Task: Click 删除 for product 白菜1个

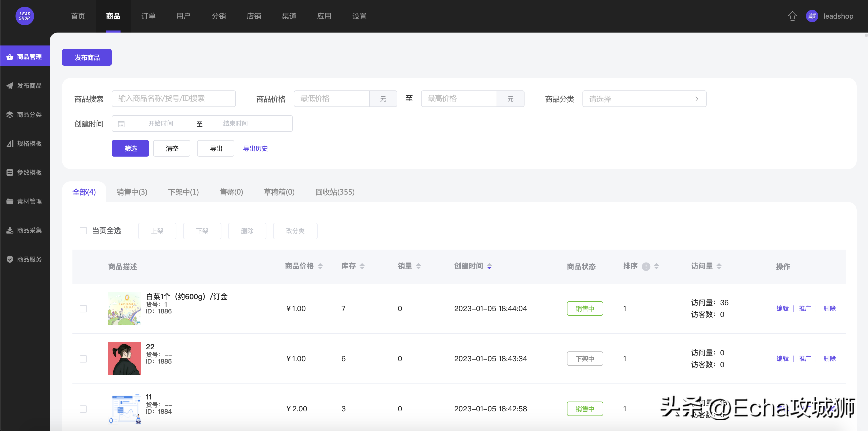Action: 829,309
